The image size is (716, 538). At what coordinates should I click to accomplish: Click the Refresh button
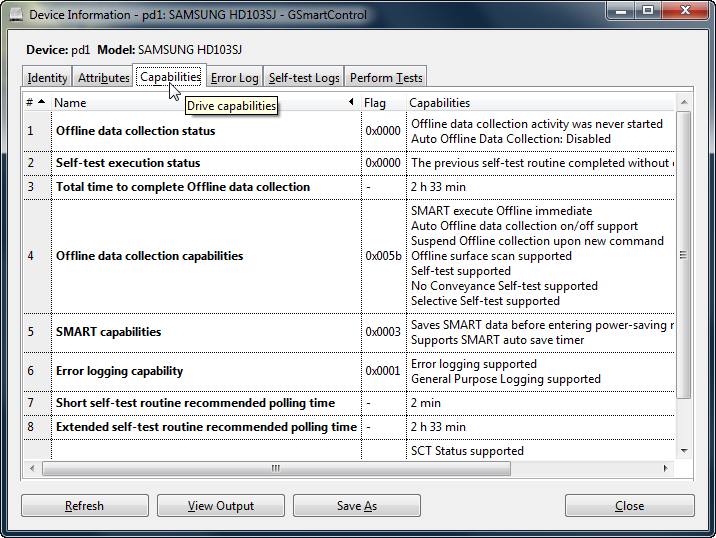[x=84, y=506]
